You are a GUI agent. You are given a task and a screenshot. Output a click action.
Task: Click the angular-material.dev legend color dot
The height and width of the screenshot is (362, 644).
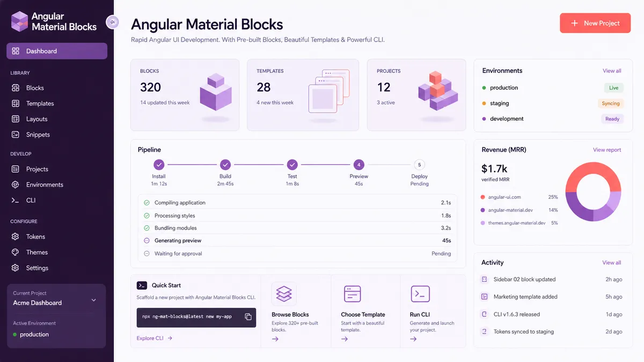(x=483, y=210)
